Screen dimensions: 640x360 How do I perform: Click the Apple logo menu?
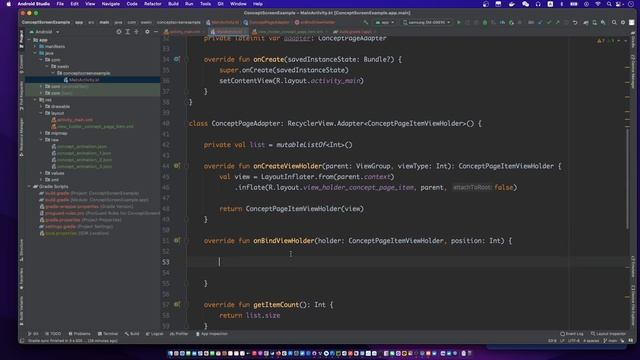coord(9,4)
